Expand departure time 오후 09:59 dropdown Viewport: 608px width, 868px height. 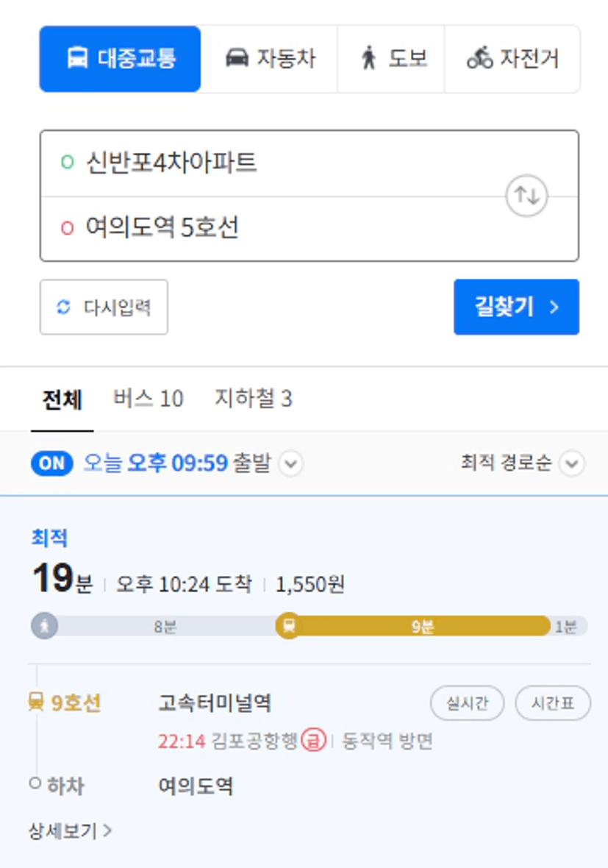click(x=290, y=463)
